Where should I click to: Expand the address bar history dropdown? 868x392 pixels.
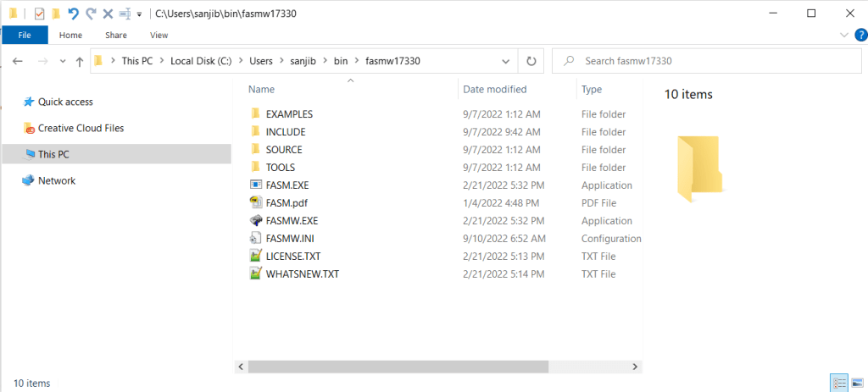[505, 61]
